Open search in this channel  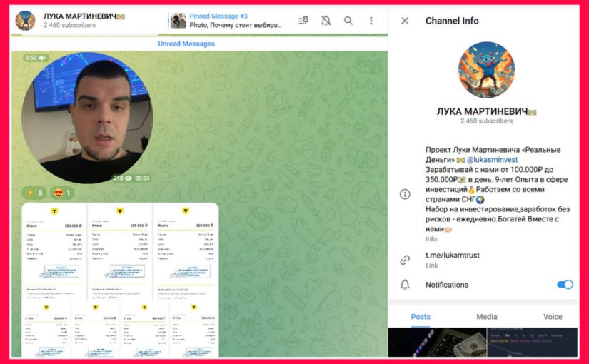[x=348, y=21]
